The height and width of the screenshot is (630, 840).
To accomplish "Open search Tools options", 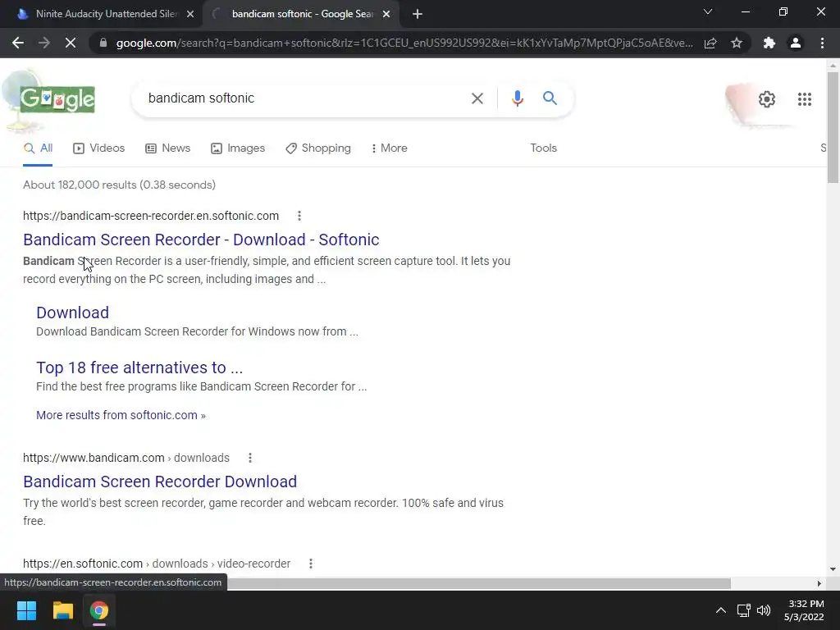I will coord(543,148).
